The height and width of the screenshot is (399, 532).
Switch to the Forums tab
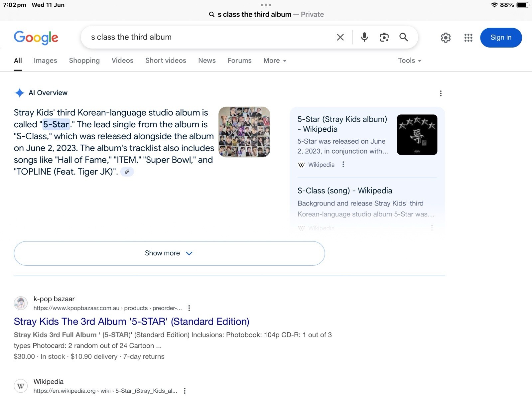click(239, 61)
